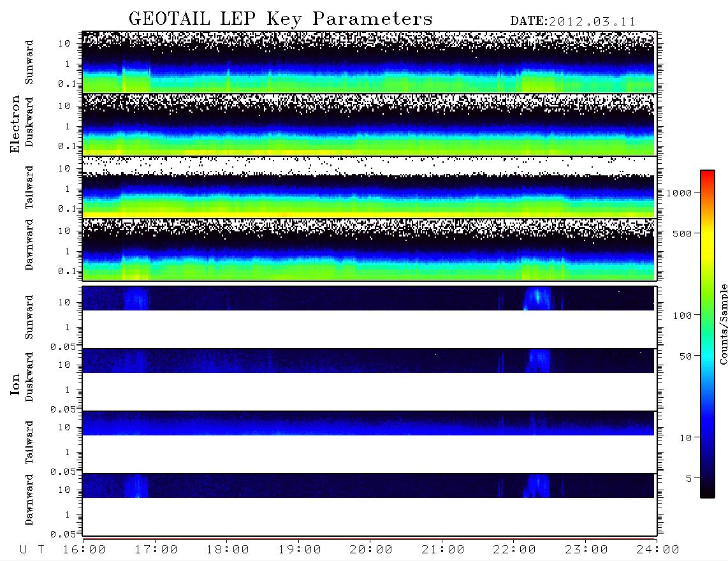728x561 pixels.
Task: Click the Electron "Tailward" panel label
Action: tap(29, 187)
